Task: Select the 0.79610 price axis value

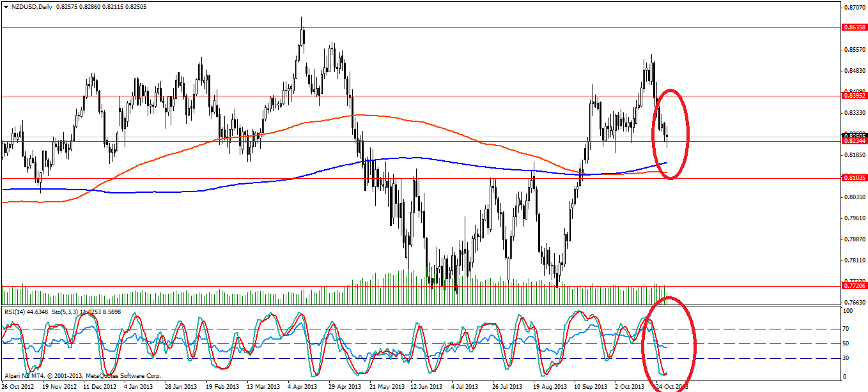Action: pyautogui.click(x=856, y=218)
